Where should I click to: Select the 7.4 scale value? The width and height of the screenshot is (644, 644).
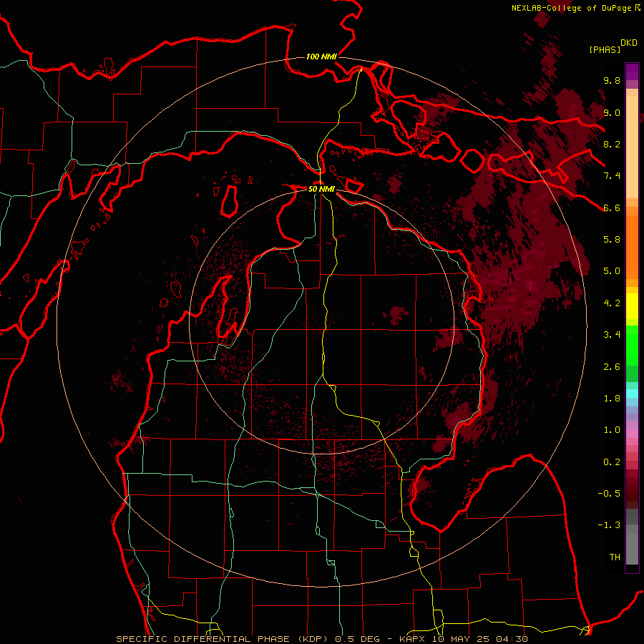pyautogui.click(x=612, y=176)
